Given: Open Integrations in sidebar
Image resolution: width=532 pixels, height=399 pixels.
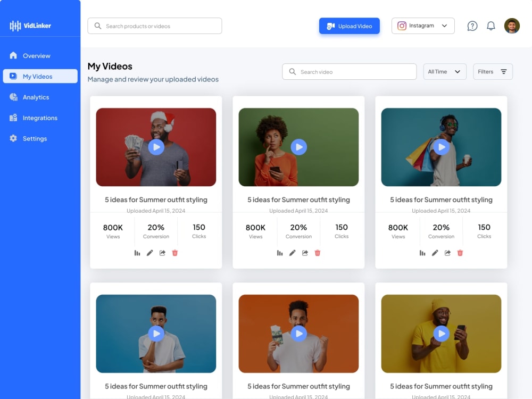Looking at the screenshot, I should coord(40,118).
